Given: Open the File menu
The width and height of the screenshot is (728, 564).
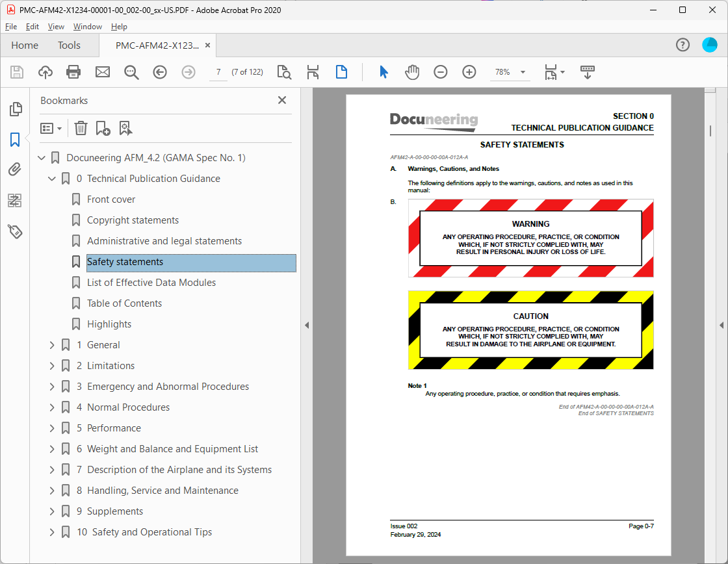Looking at the screenshot, I should (11, 27).
